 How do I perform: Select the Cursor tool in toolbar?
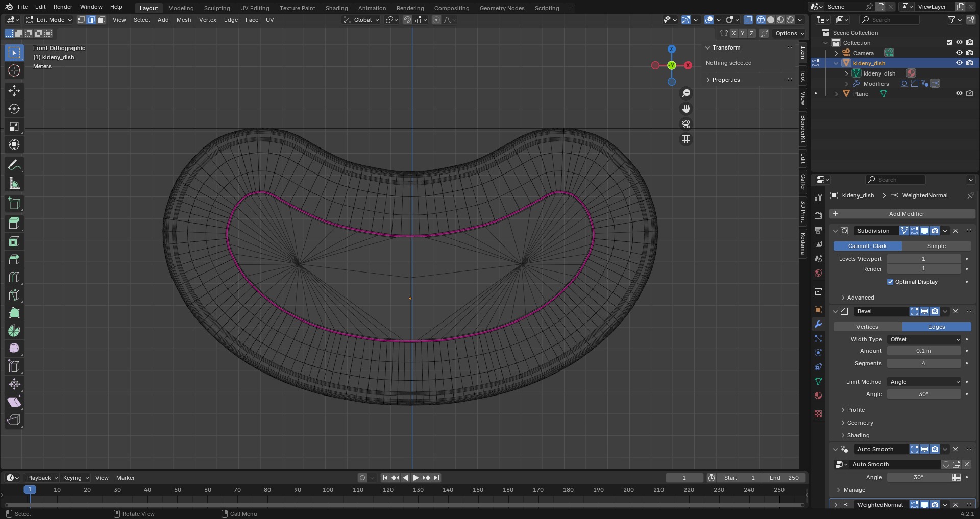coord(14,70)
